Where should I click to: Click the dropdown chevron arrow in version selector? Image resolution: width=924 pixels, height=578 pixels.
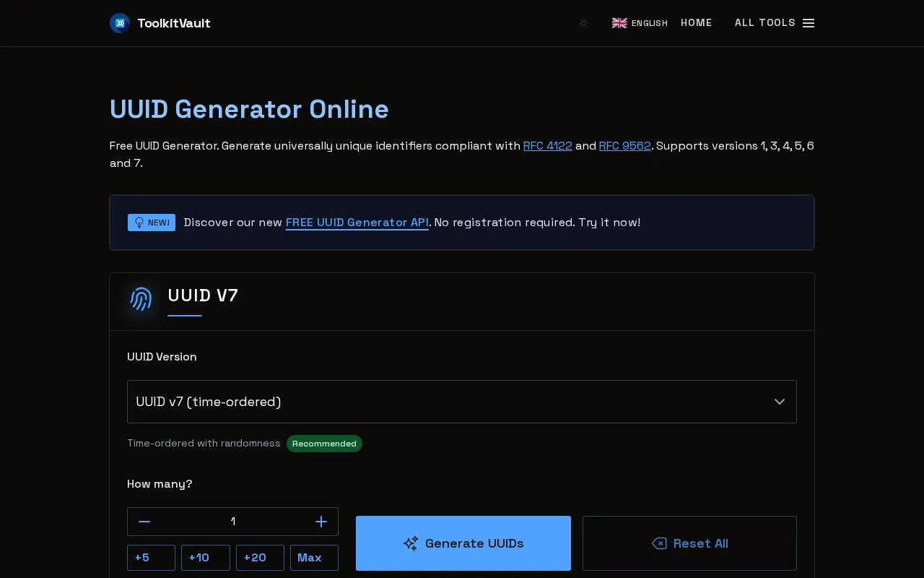point(780,402)
